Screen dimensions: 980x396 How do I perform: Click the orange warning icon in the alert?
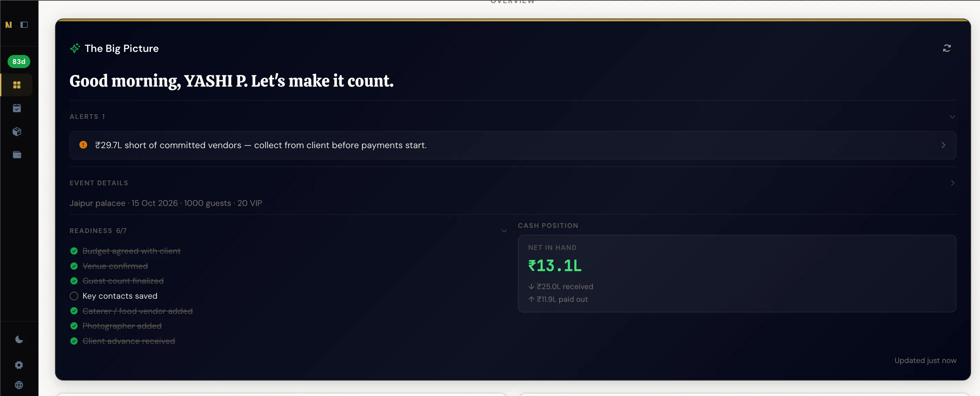[83, 145]
